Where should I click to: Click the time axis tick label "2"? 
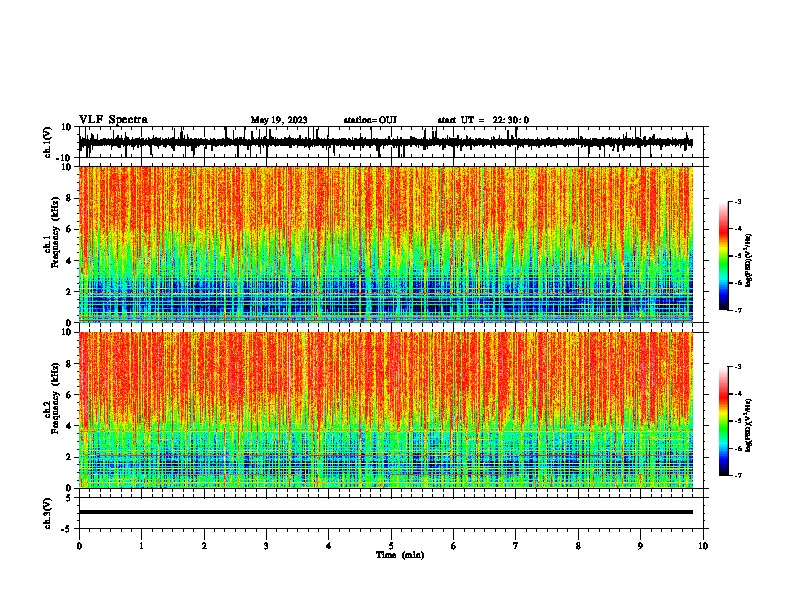tap(204, 546)
